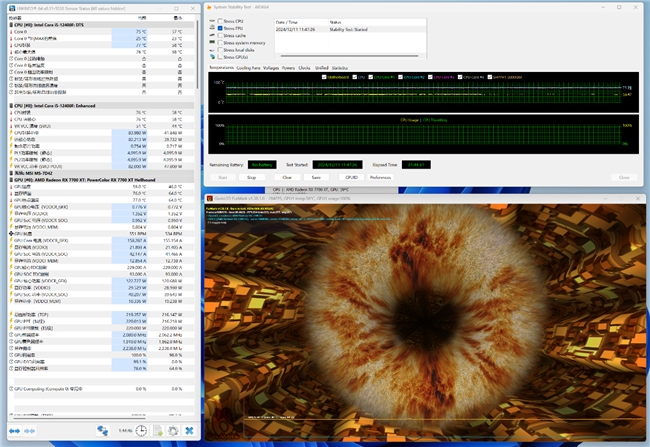Image resolution: width=650 pixels, height=447 pixels.
Task: Click the lightning icon of the GPU TGP row
Action: point(11,315)
